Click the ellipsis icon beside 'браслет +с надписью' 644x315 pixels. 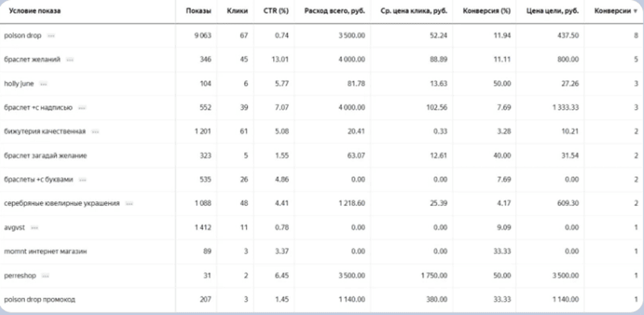(82, 107)
